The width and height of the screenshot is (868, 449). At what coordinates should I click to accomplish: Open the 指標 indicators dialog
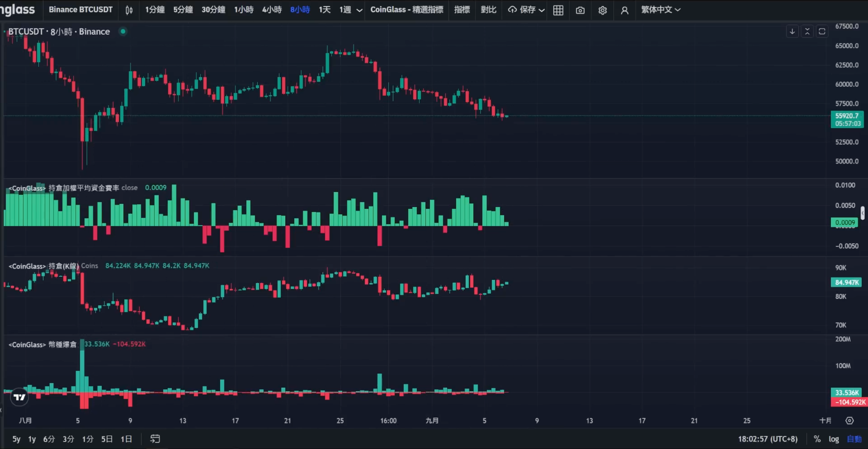462,10
